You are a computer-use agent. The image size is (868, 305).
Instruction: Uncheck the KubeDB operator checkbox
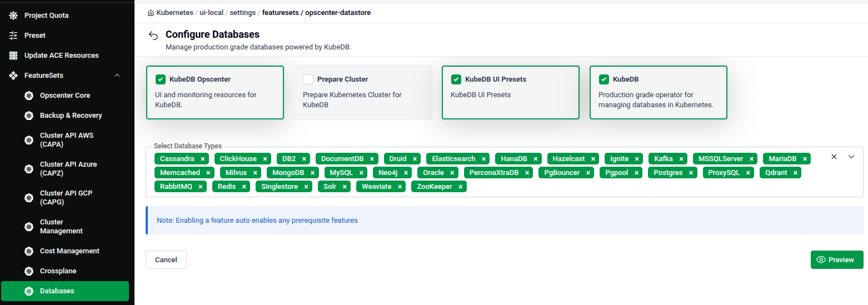(604, 79)
